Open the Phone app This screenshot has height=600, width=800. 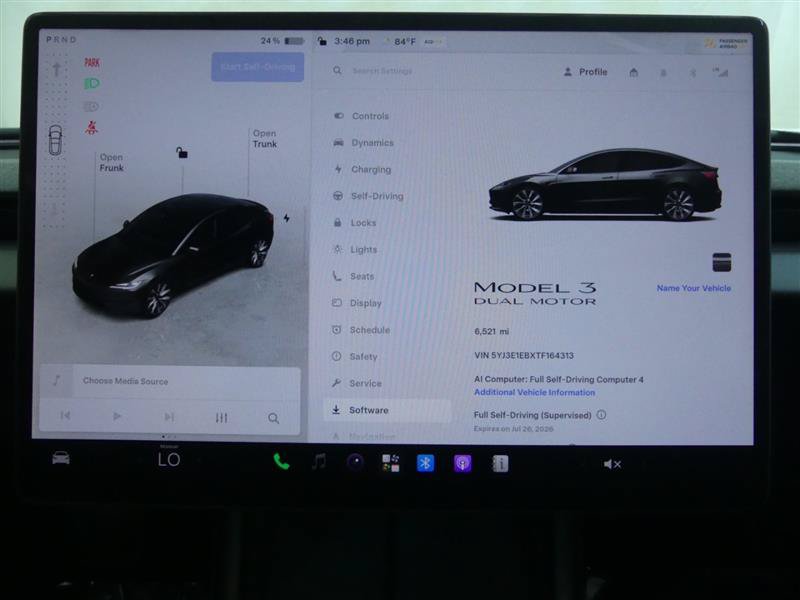click(281, 462)
